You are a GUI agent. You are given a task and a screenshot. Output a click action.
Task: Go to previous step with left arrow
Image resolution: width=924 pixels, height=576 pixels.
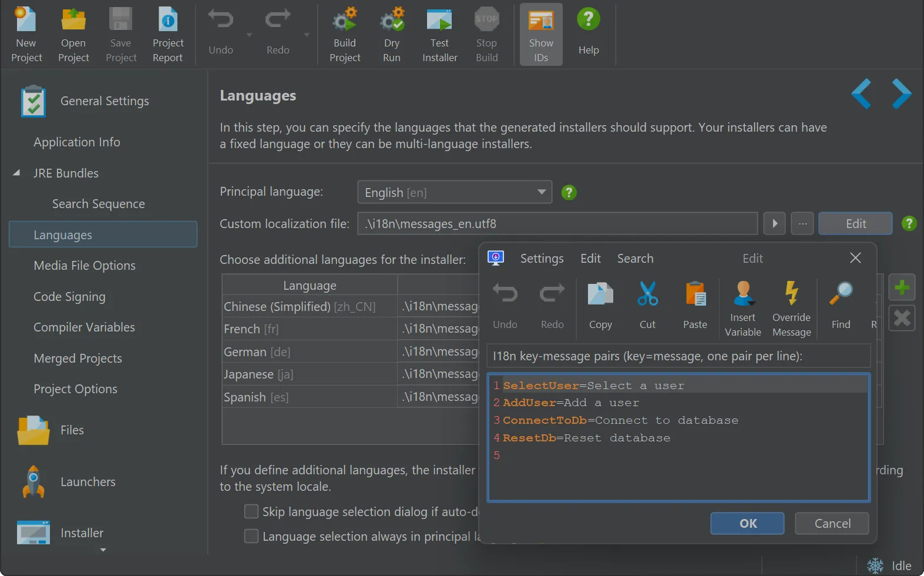tap(861, 93)
